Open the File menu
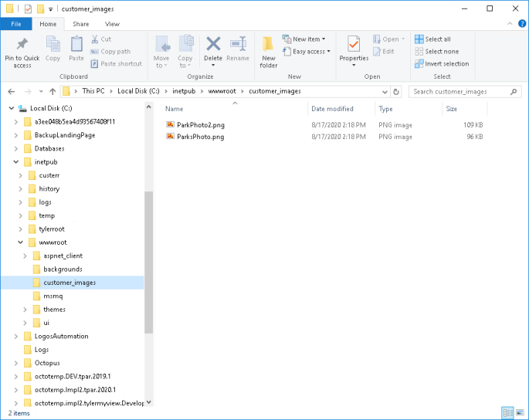 [15, 24]
